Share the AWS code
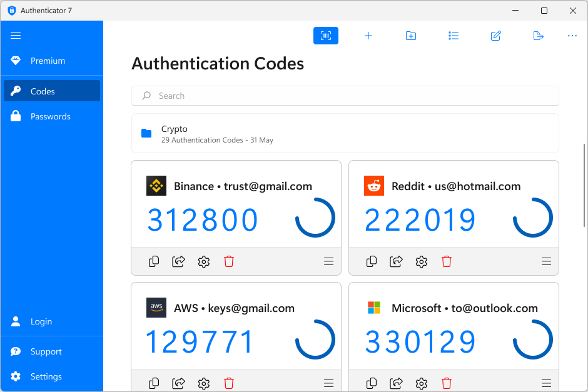 [178, 383]
